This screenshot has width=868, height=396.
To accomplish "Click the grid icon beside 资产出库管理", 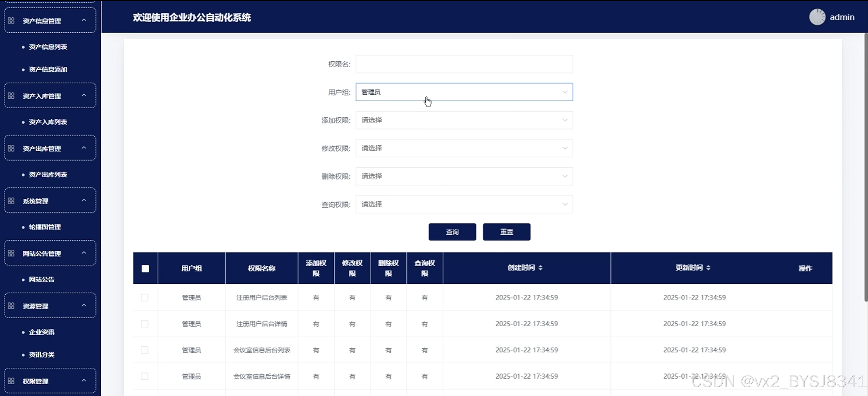I will [11, 148].
